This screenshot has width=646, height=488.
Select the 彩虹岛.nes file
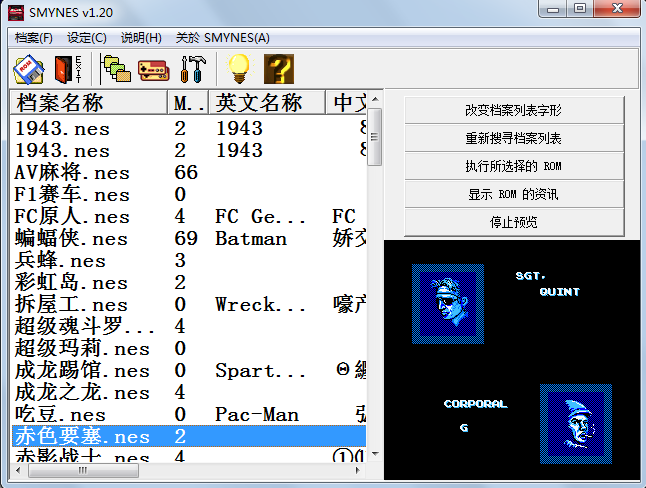189,282
